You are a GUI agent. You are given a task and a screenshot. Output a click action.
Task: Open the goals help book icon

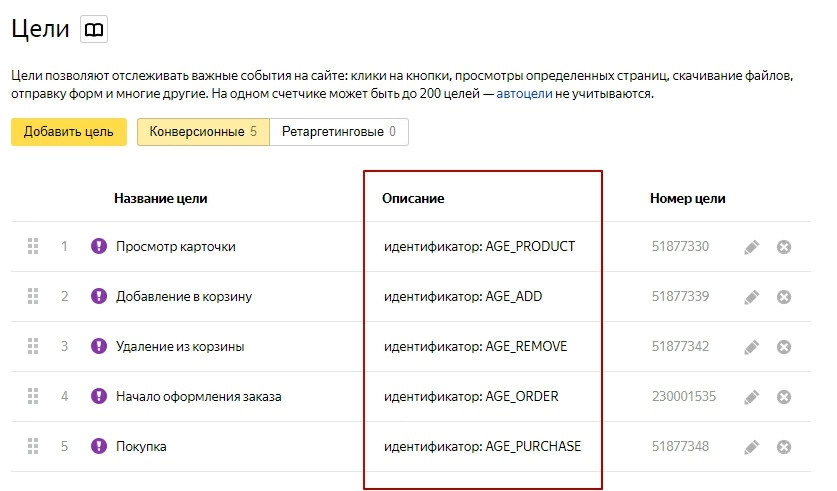point(93,31)
